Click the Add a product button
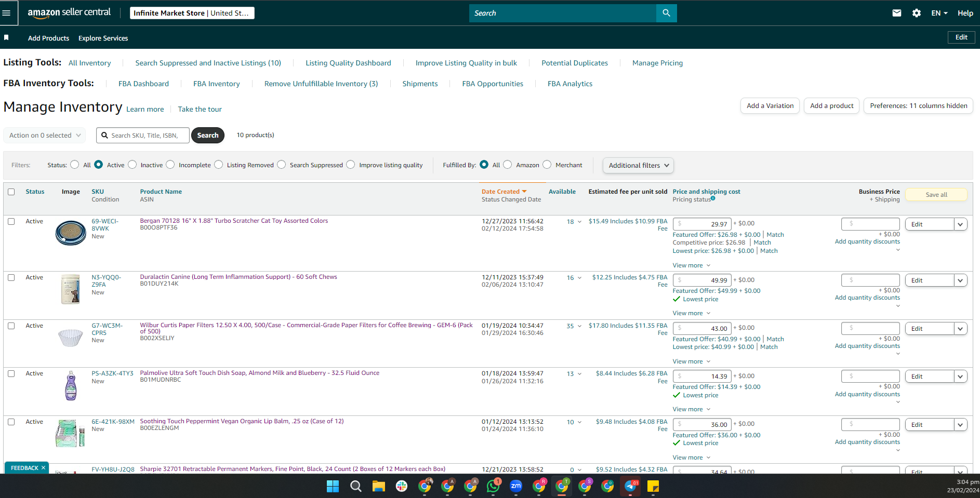The height and width of the screenshot is (498, 980). coord(832,105)
